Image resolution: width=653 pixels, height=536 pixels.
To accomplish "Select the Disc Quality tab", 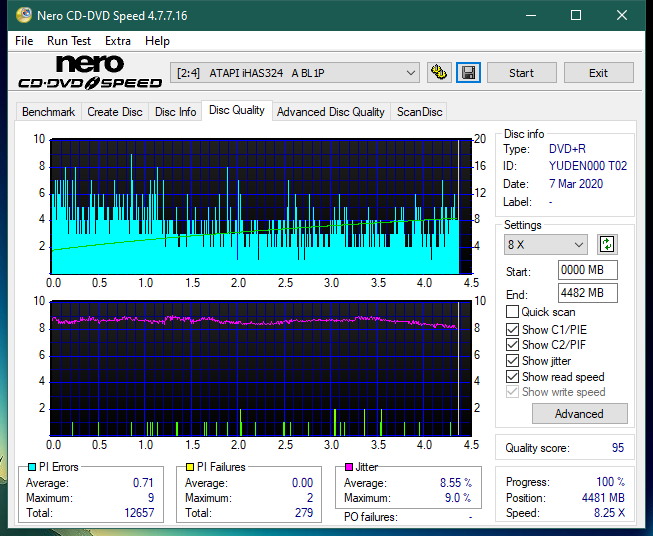I will (237, 110).
